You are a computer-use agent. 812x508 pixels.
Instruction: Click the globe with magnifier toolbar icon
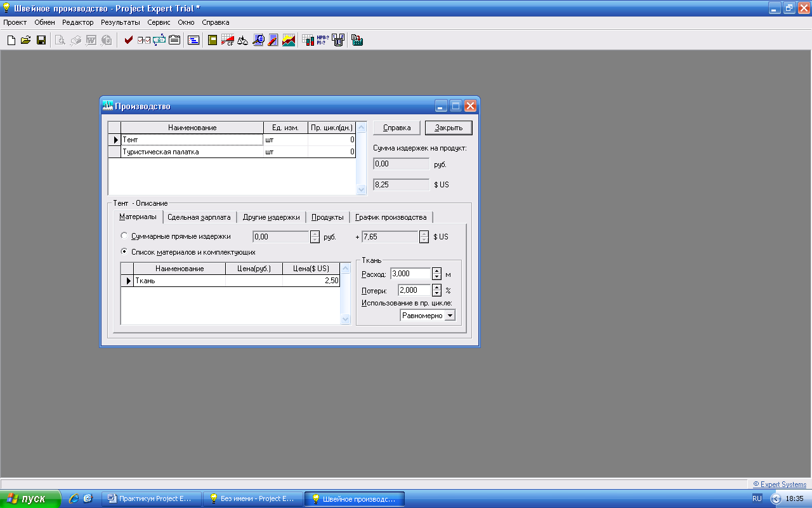(258, 40)
